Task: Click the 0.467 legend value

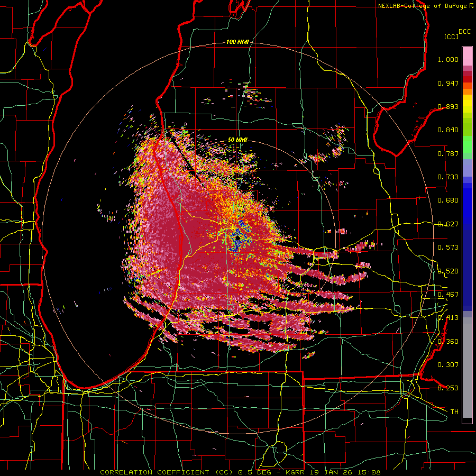Action: (x=448, y=295)
